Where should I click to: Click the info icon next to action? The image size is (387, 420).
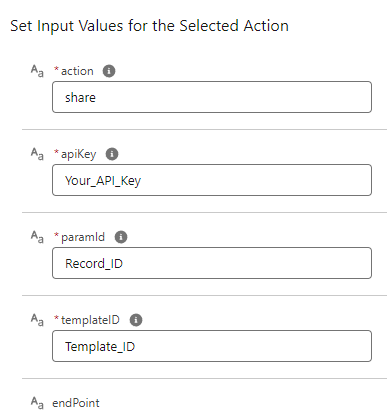tap(109, 71)
